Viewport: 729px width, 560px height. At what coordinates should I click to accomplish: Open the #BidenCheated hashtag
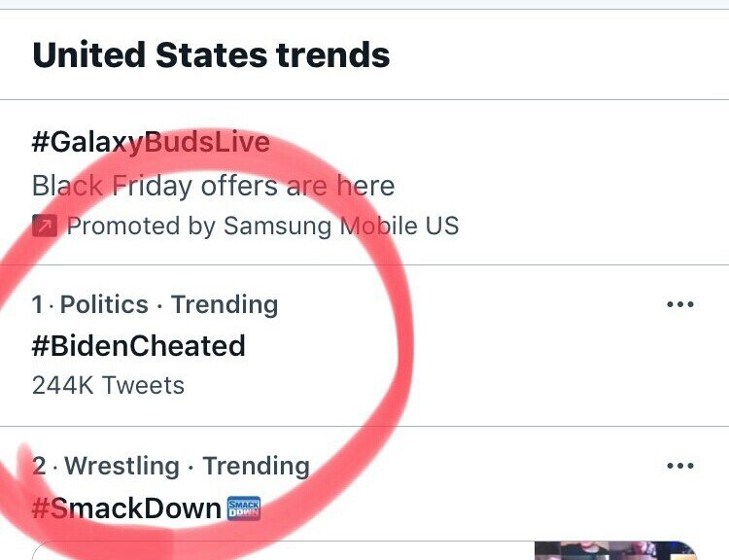pos(138,345)
